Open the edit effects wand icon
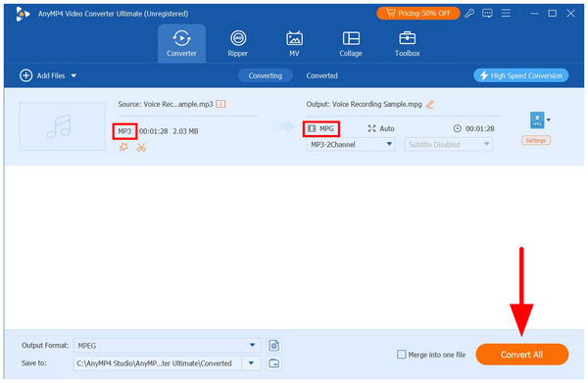The image size is (588, 383). click(x=123, y=147)
